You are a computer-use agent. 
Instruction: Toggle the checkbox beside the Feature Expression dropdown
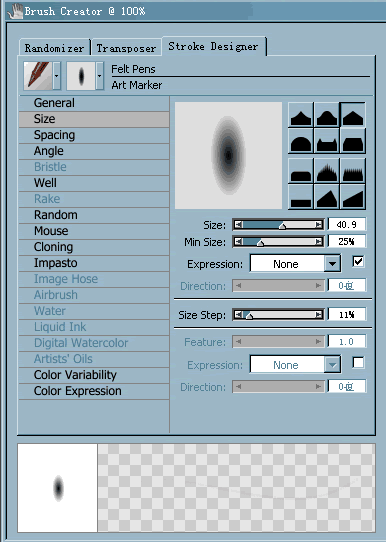358,363
